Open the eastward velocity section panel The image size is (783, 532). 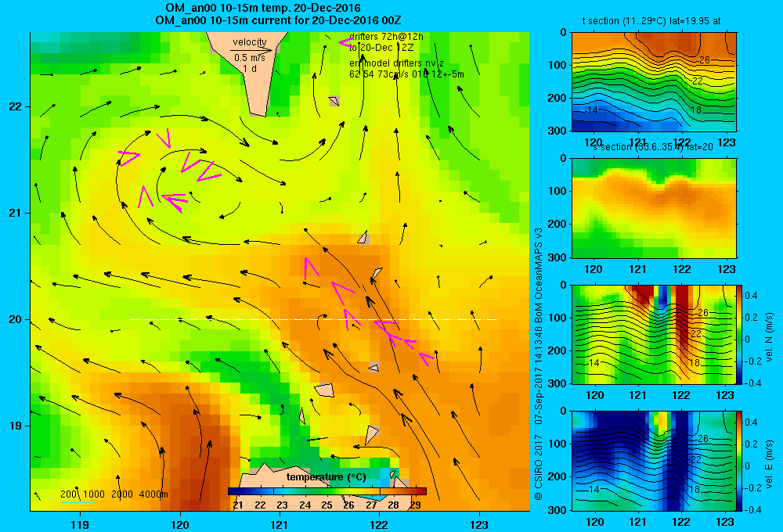(x=654, y=460)
